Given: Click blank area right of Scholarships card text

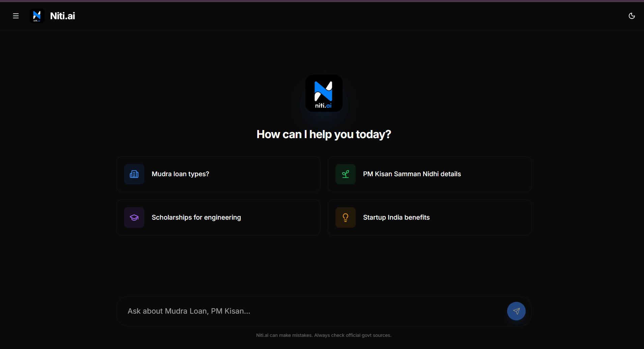Looking at the screenshot, I should [280, 218].
